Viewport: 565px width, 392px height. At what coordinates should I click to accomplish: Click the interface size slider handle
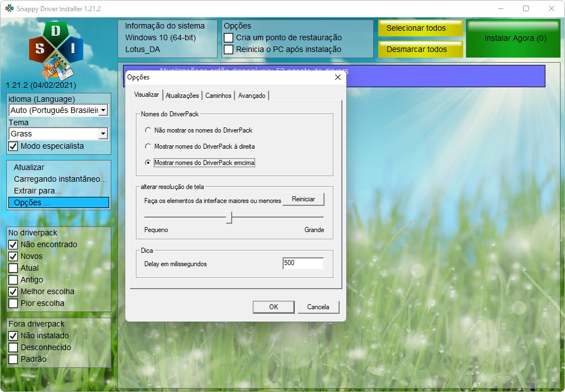click(229, 218)
